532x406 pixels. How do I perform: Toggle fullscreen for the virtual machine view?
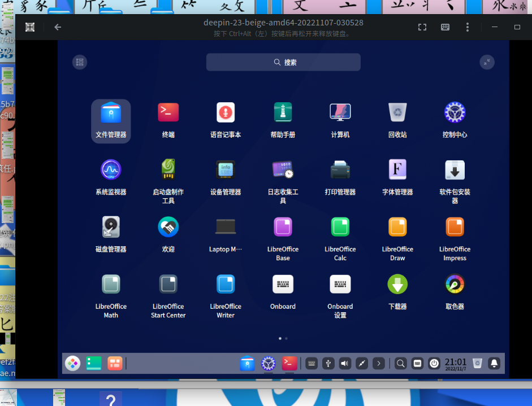pos(422,27)
